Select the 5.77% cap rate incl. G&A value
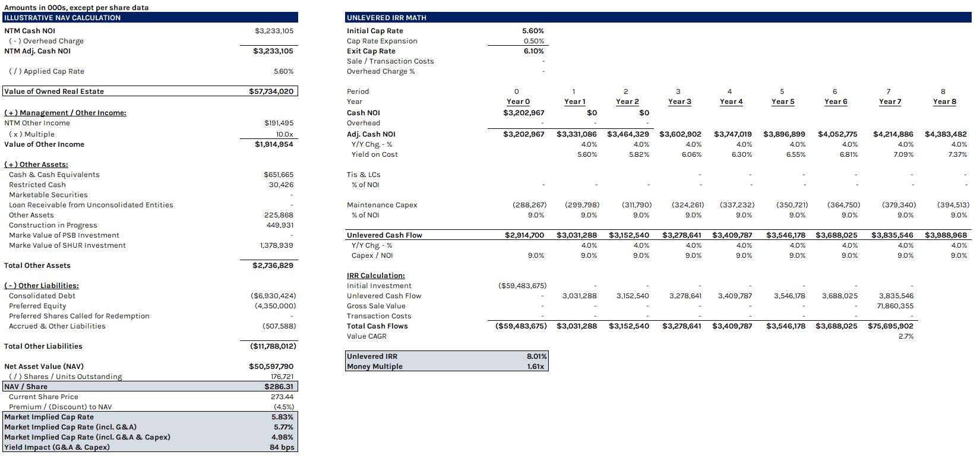980x458 pixels. (x=283, y=427)
